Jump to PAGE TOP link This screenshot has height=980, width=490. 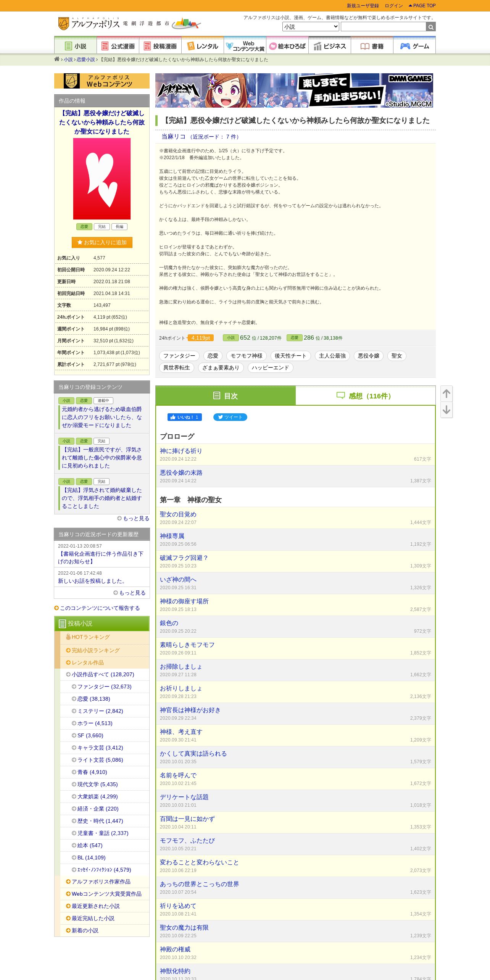[x=422, y=6]
